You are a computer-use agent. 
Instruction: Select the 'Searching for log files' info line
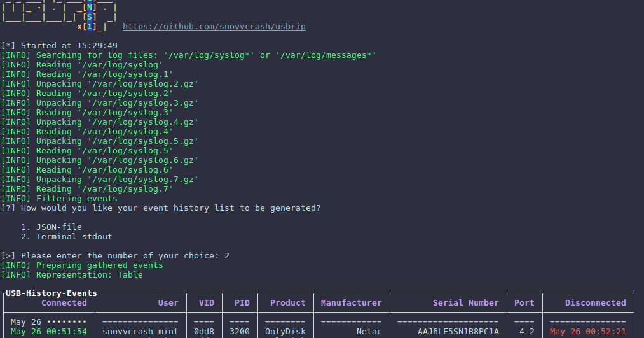pos(188,55)
